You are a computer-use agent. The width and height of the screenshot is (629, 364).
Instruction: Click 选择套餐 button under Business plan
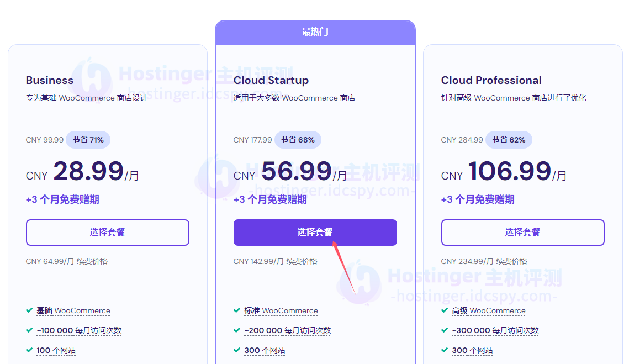click(108, 233)
